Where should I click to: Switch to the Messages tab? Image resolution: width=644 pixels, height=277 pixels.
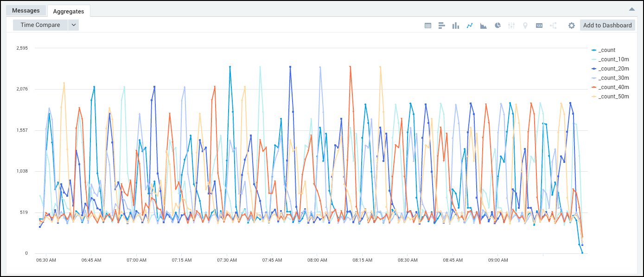tap(26, 10)
